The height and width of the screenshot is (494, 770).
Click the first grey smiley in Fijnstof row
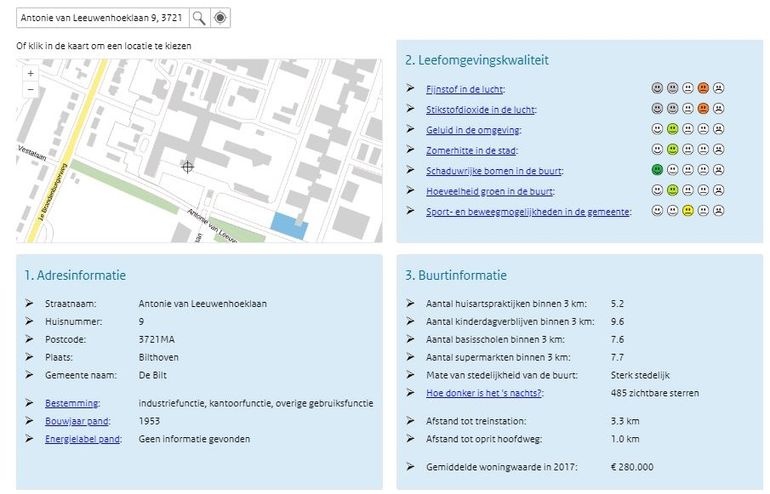(657, 88)
